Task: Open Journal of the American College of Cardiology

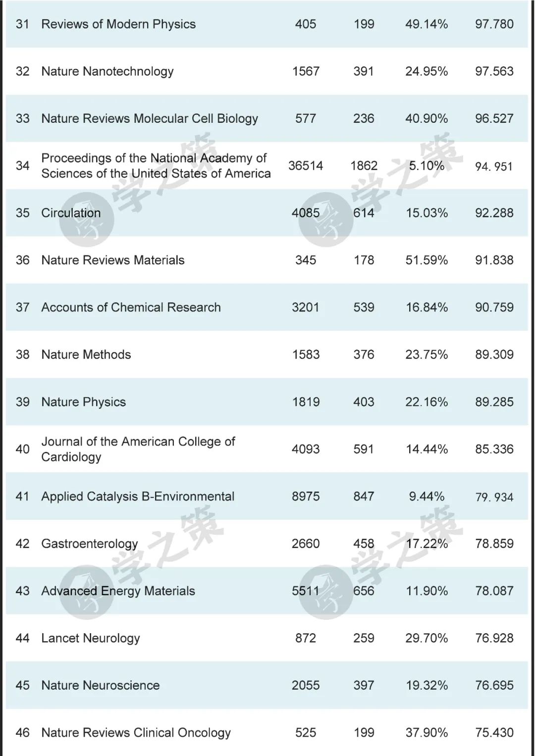Action: [138, 449]
